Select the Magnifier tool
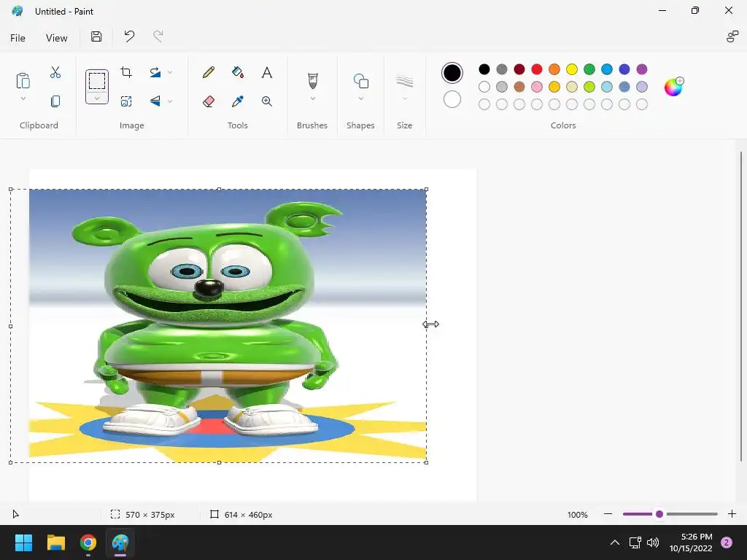The width and height of the screenshot is (747, 560). (267, 101)
